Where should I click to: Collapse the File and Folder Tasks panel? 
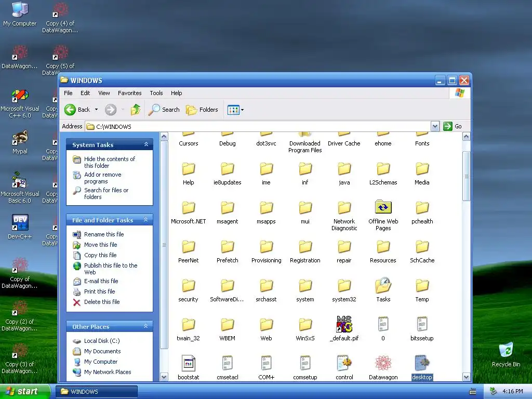tap(146, 220)
